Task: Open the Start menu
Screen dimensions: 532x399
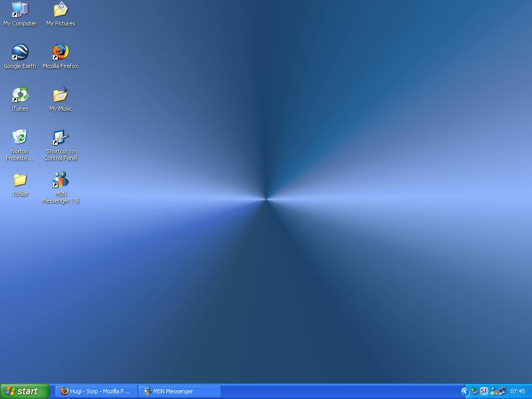Action: coord(25,391)
